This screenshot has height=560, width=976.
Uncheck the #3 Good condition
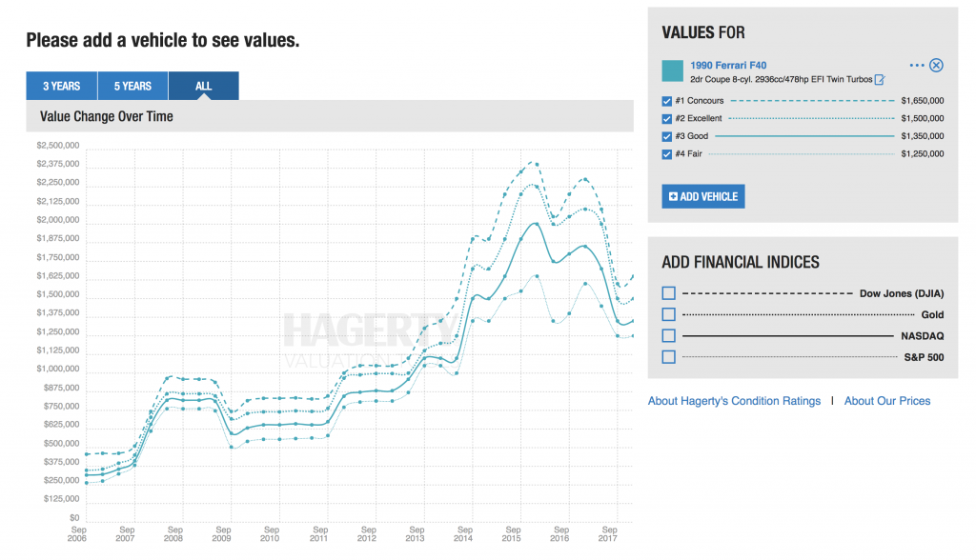(666, 136)
